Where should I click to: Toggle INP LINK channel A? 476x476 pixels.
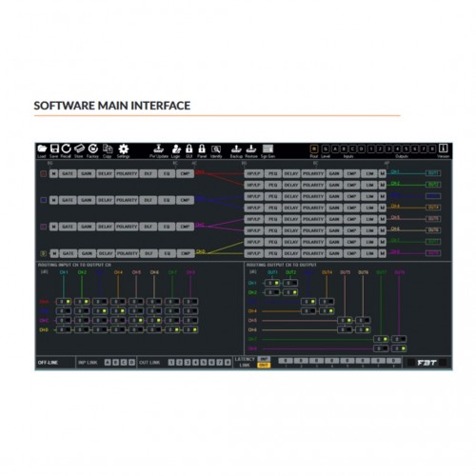(108, 363)
